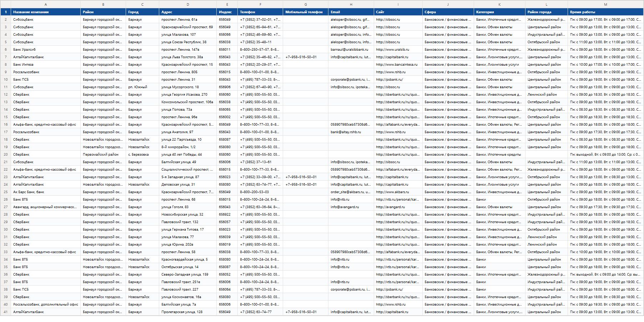Viewport: 644px width, 322px height.
Task: Select the 'Первомайский район' cell
Action: [x=103, y=154]
